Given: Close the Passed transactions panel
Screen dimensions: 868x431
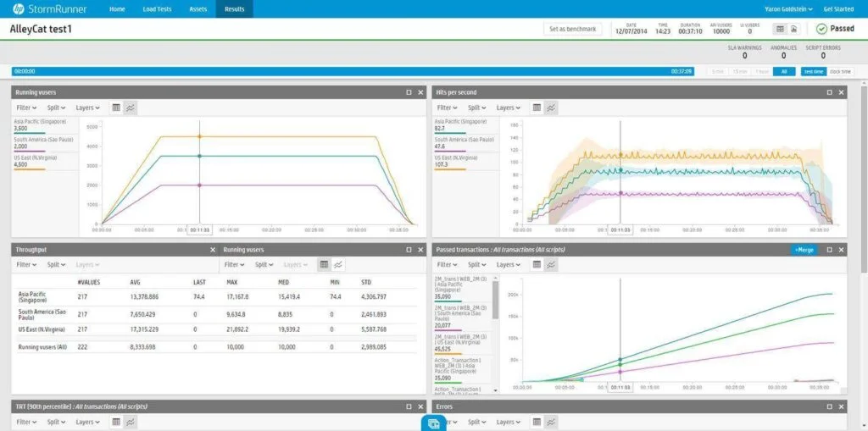Looking at the screenshot, I should coord(842,250).
